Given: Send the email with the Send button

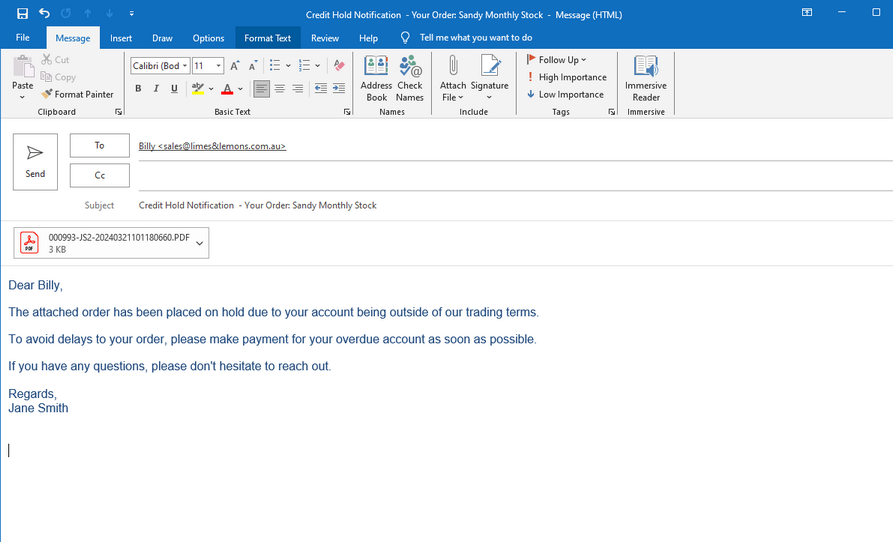Looking at the screenshot, I should pyautogui.click(x=35, y=161).
